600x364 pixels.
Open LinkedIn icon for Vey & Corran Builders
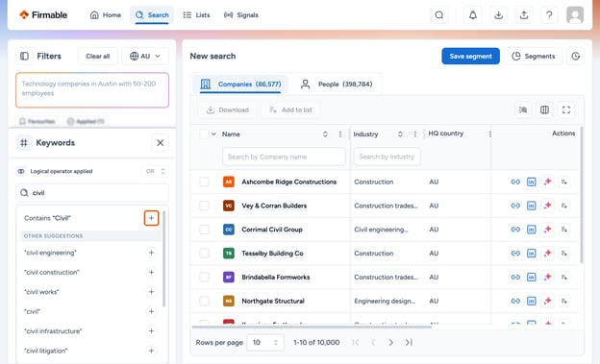pos(532,206)
